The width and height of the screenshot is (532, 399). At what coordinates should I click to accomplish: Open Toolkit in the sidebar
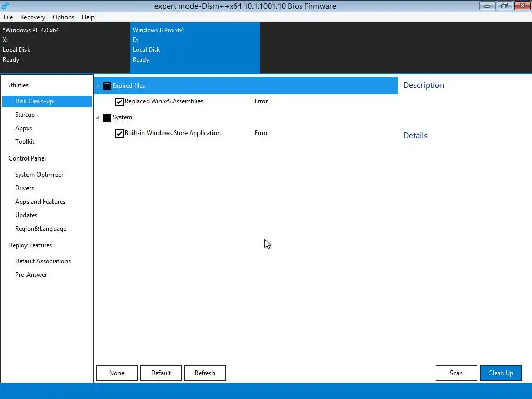(24, 142)
